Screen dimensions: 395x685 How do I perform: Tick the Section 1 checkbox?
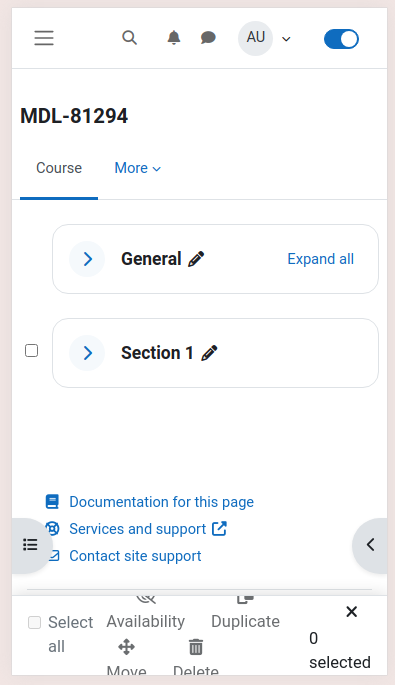pyautogui.click(x=31, y=351)
